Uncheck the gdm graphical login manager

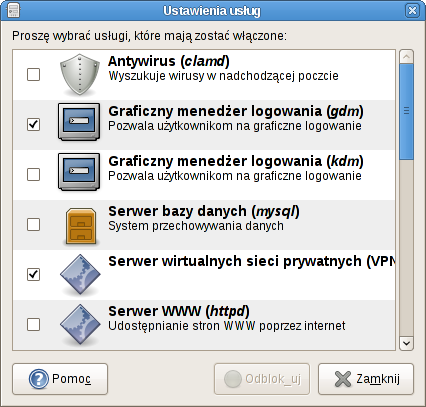33,124
